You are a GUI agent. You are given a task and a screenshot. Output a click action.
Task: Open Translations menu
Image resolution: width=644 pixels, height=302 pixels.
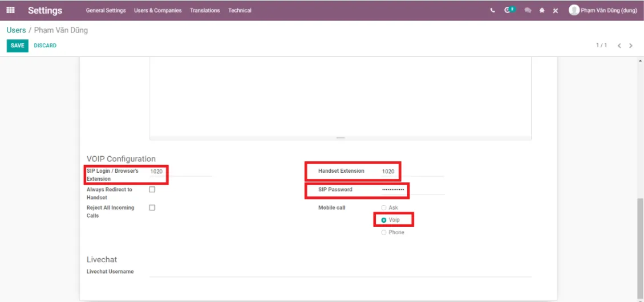click(x=205, y=10)
